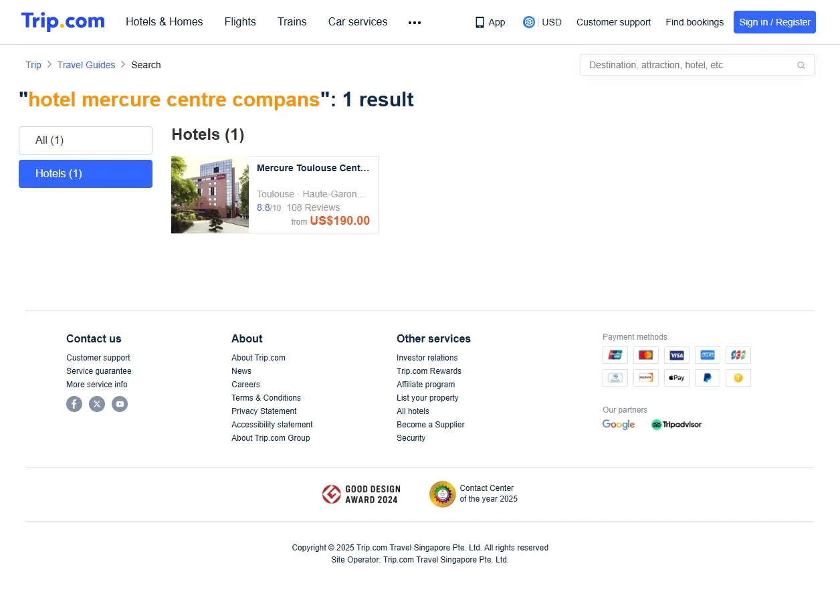Click the search magnifier icon
840x616 pixels.
[801, 65]
